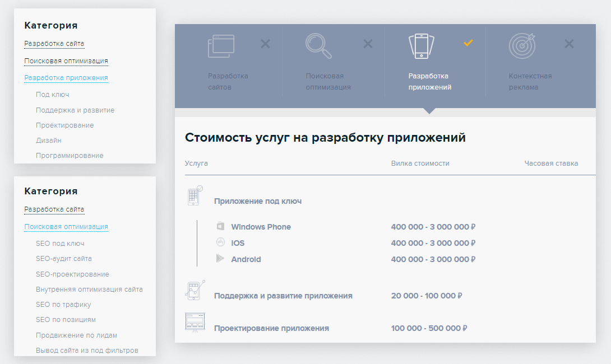Click the IOS app store icon

(x=220, y=242)
